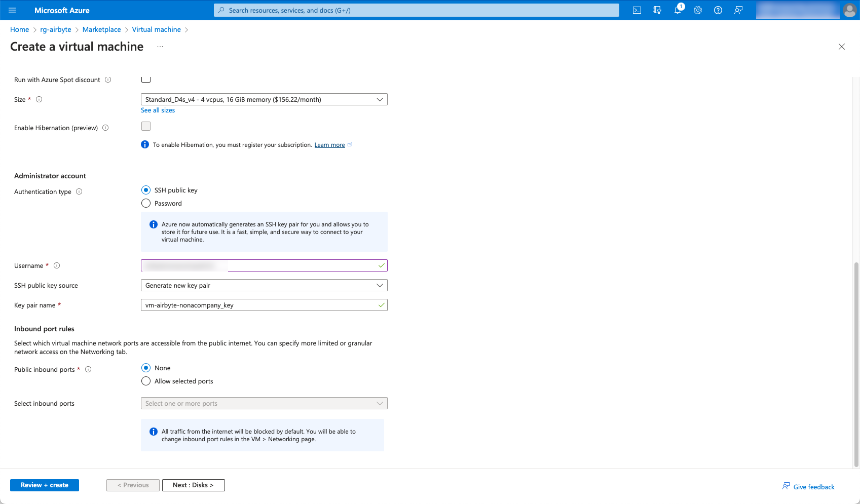Screen dimensions: 860x504
Task: Open the Help question mark icon
Action: 718,10
